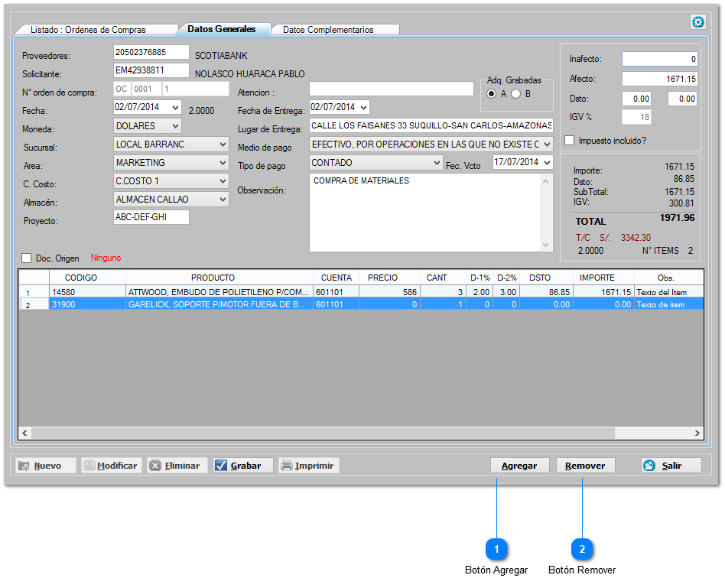Select Adq. Grabadas option A
Image resolution: width=725 pixels, height=588 pixels.
492,94
